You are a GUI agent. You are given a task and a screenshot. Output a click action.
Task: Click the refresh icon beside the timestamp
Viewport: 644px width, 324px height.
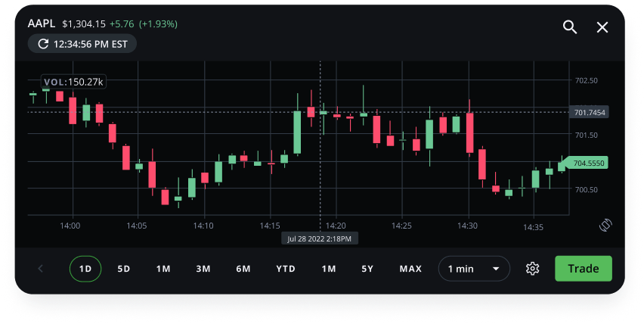pyautogui.click(x=42, y=44)
